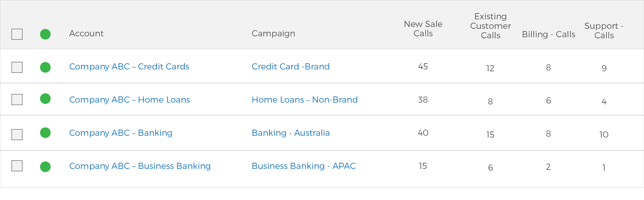644x200 pixels.
Task: Click green status dot for Home Loans account
Action: pos(45,99)
